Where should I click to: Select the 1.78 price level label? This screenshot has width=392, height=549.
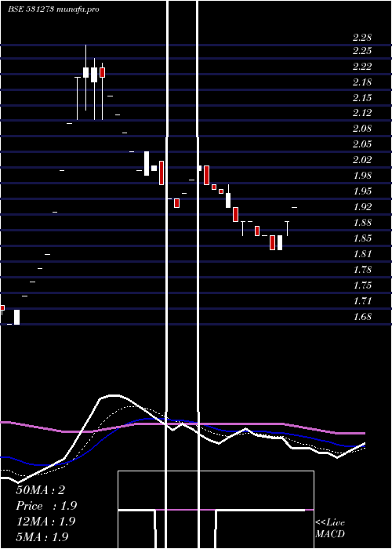(362, 270)
